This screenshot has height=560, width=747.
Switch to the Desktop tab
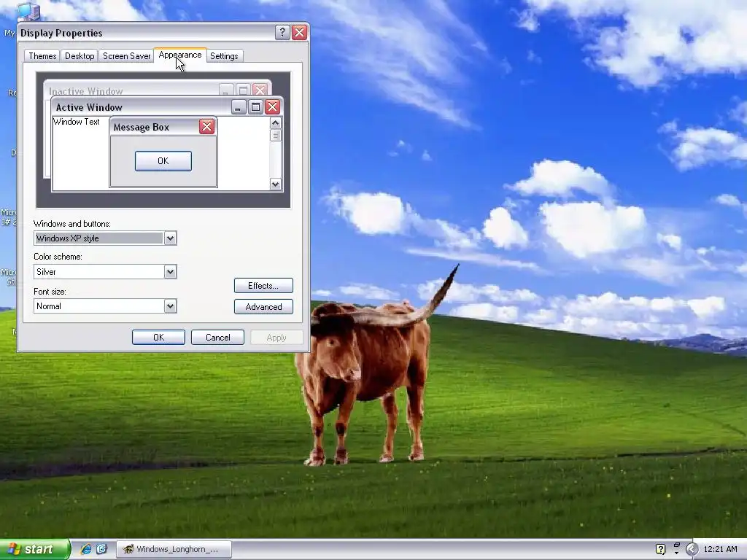(80, 56)
